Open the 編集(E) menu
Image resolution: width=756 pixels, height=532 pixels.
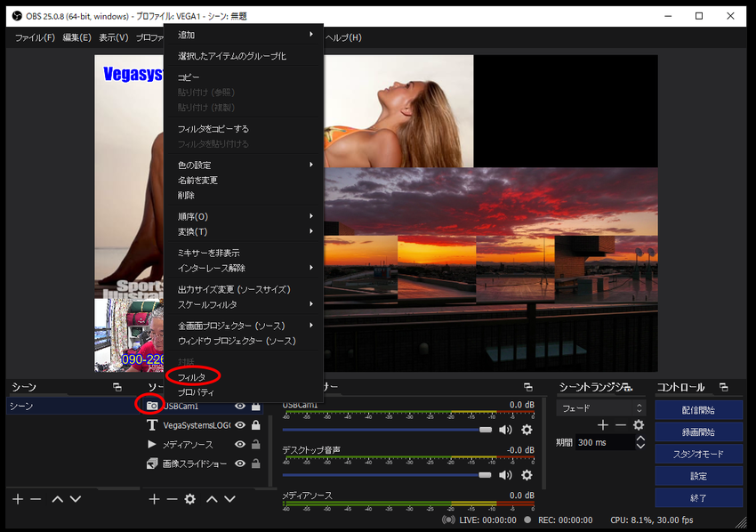76,37
